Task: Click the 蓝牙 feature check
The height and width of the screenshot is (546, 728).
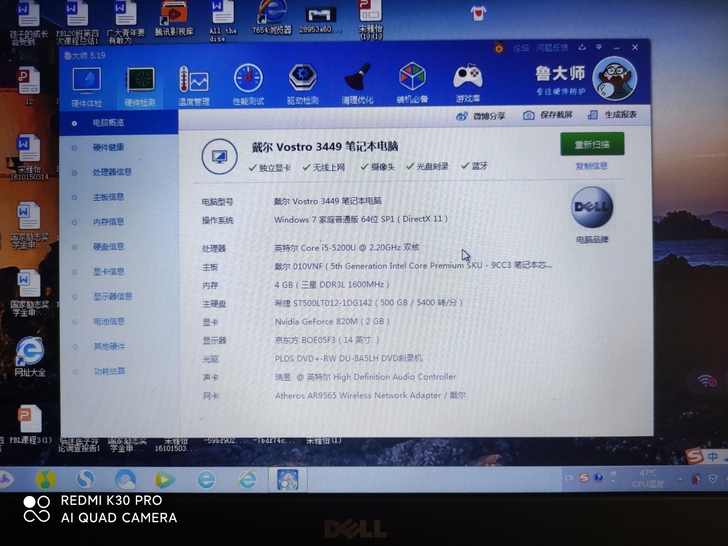Action: pyautogui.click(x=474, y=166)
